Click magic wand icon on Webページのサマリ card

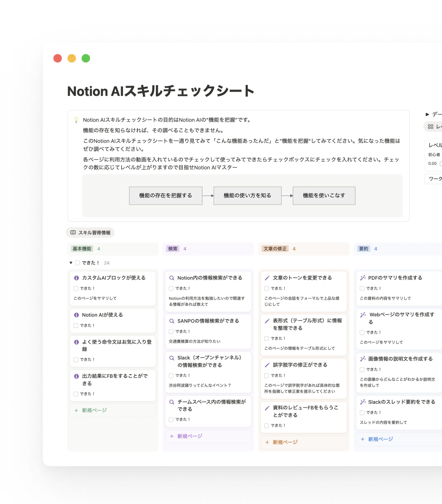(x=363, y=315)
